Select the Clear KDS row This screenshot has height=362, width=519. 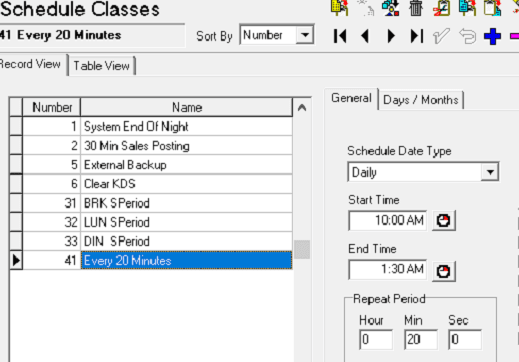click(187, 184)
